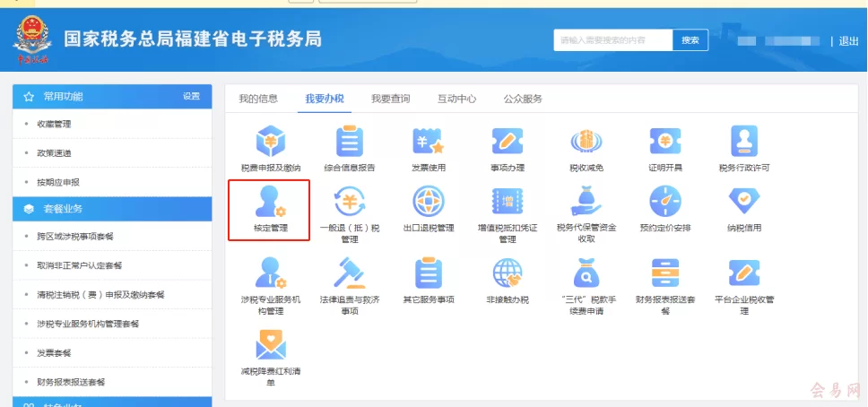This screenshot has width=868, height=407.
Task: Click the 预约定价安排 icon
Action: pyautogui.click(x=664, y=203)
